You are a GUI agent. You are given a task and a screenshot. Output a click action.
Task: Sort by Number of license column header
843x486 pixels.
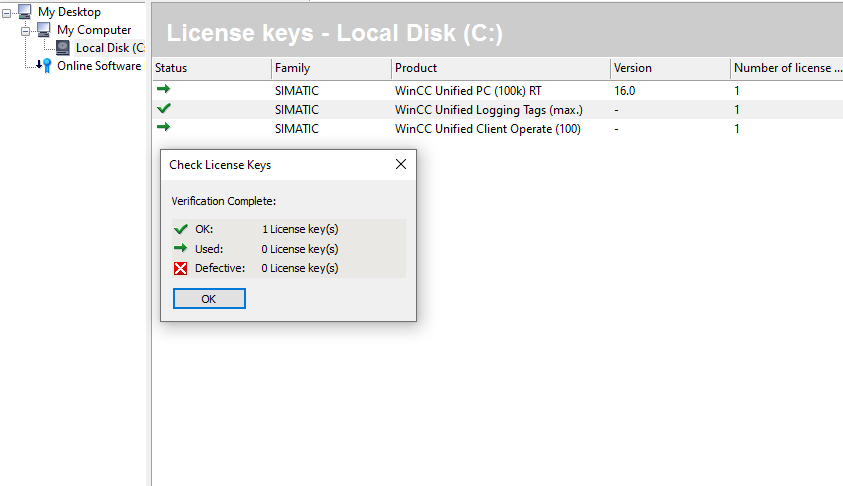(786, 68)
